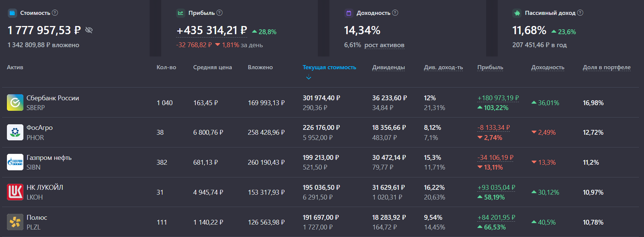The height and width of the screenshot is (237, 644).
Task: Click the daily loss -32 768,82 ₽
Action: point(194,45)
